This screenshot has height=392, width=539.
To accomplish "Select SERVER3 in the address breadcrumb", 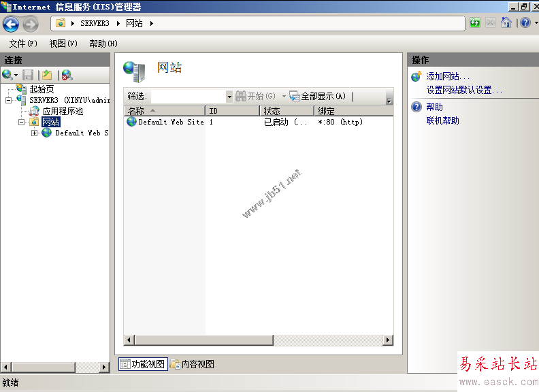I will tap(95, 23).
